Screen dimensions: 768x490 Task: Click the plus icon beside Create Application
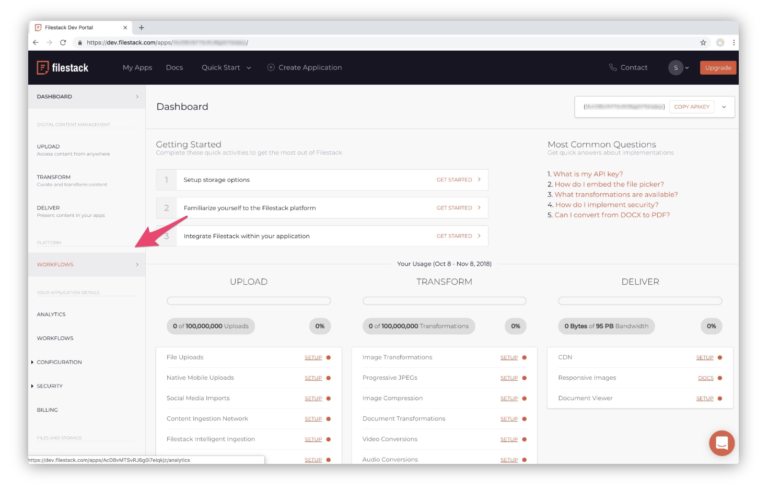(271, 68)
